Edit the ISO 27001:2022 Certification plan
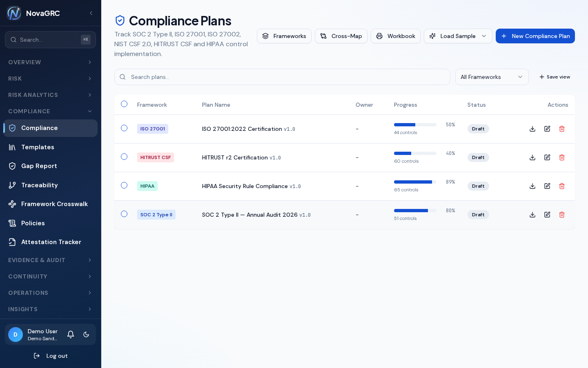The width and height of the screenshot is (588, 368). pos(547,129)
